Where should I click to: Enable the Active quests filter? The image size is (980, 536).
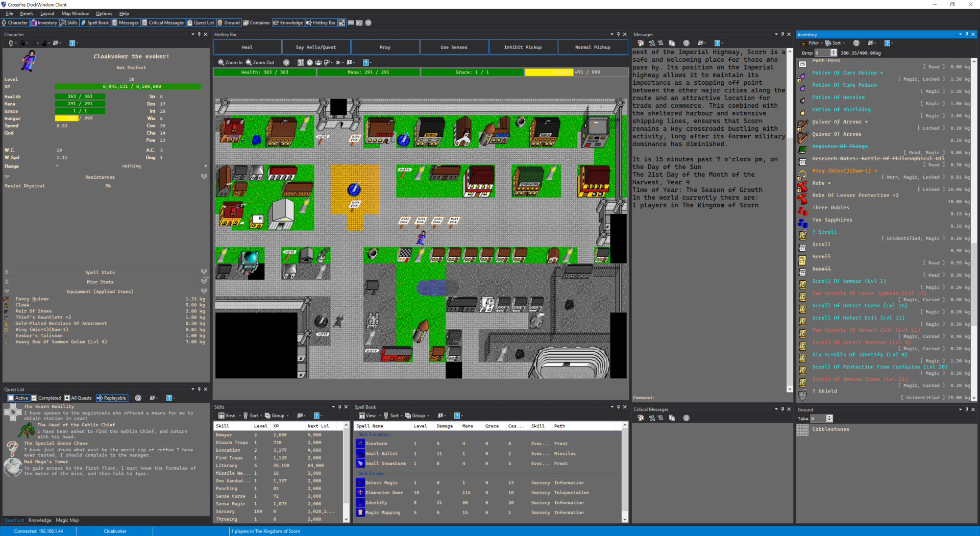click(18, 398)
